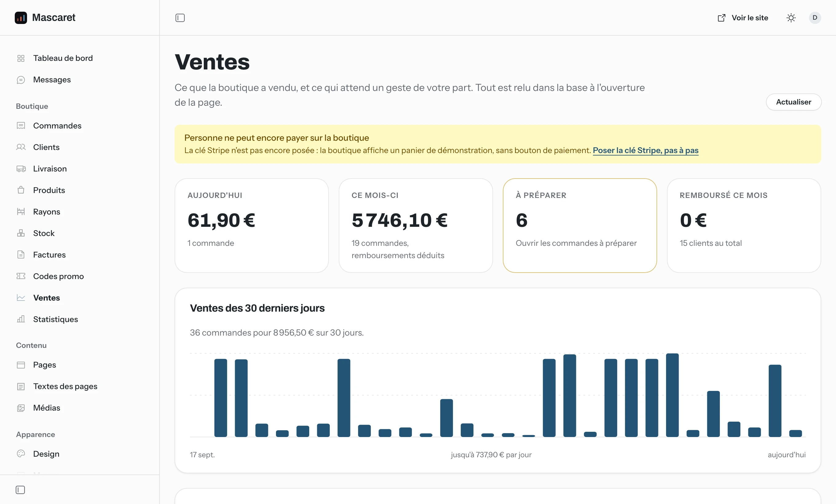The width and height of the screenshot is (836, 504).
Task: Click the Stock boxes icon
Action: click(21, 233)
